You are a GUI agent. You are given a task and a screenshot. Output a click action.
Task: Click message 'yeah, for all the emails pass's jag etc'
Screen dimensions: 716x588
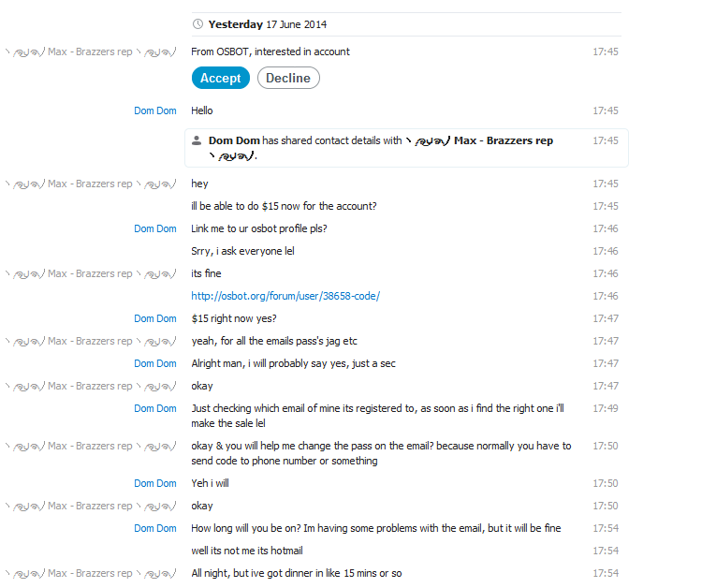(274, 341)
